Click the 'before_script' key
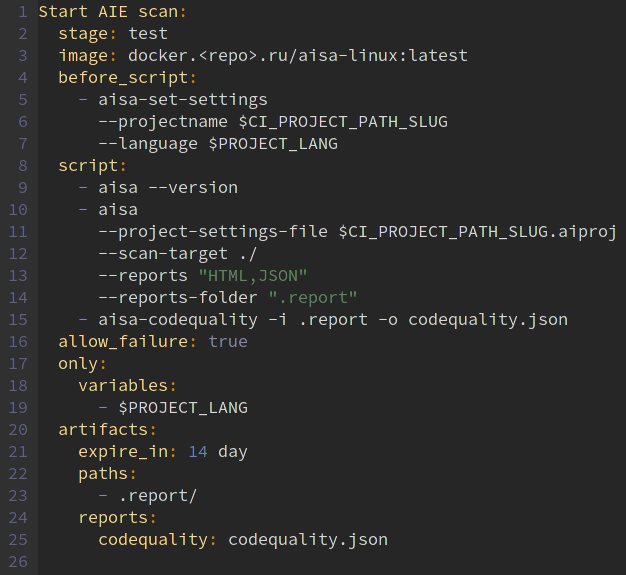626x575 pixels. point(123,79)
